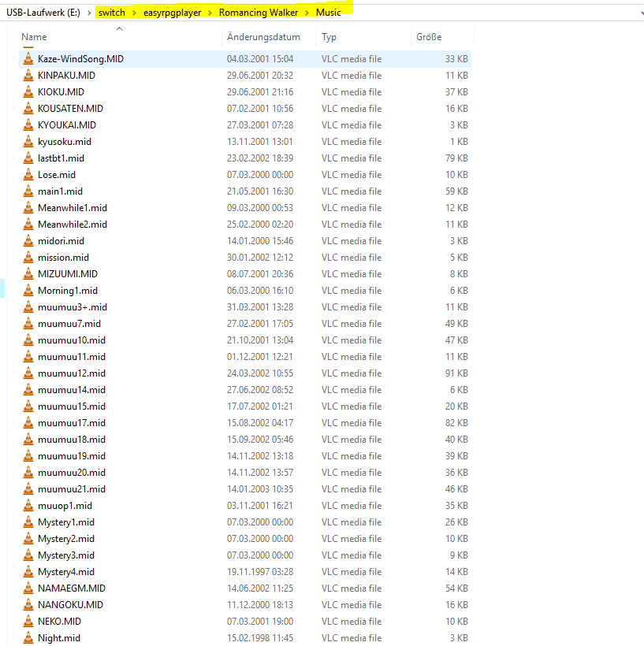The width and height of the screenshot is (644, 646).
Task: Click the date 19.11.1997 03:28
Action: click(260, 571)
